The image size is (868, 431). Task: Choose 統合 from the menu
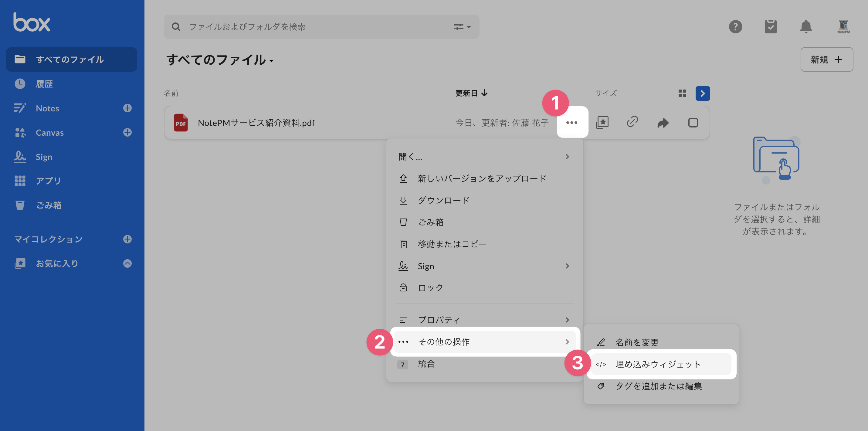tap(485, 364)
